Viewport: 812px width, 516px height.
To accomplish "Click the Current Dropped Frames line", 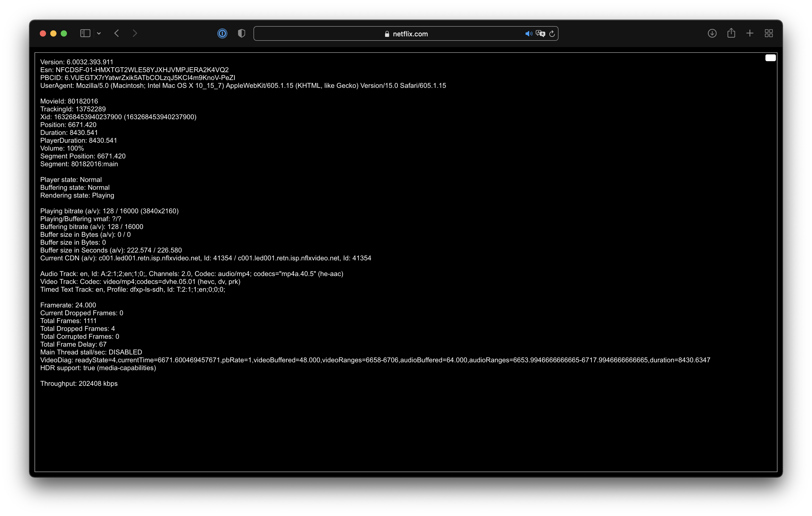I will point(82,313).
